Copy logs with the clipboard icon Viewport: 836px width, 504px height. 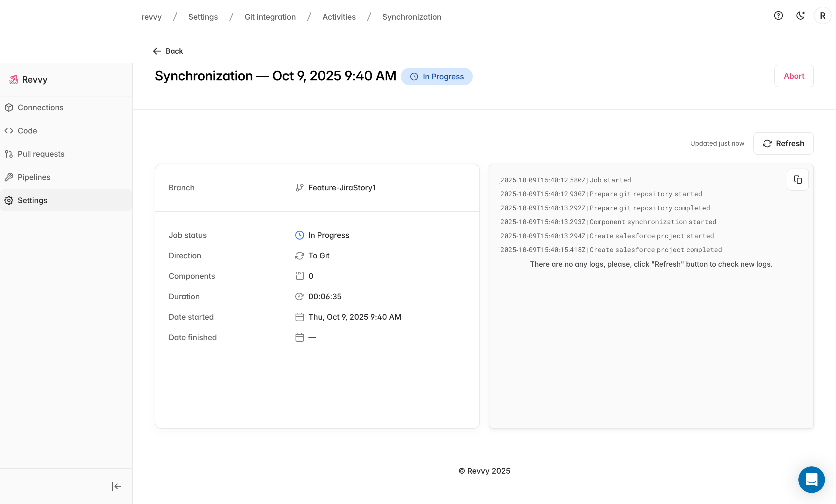click(x=797, y=179)
